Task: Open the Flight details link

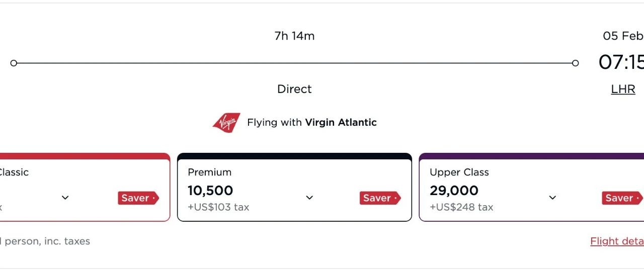Action: pyautogui.click(x=617, y=241)
